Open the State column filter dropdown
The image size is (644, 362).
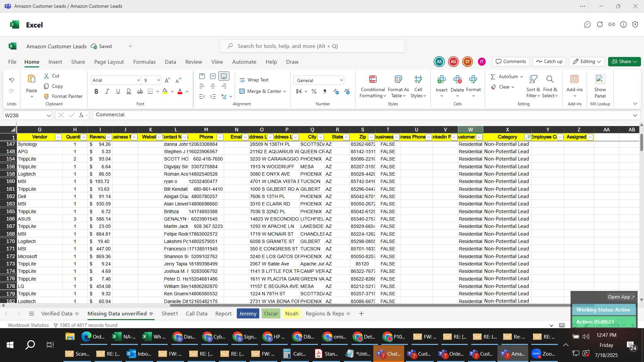pyautogui.click(x=346, y=137)
